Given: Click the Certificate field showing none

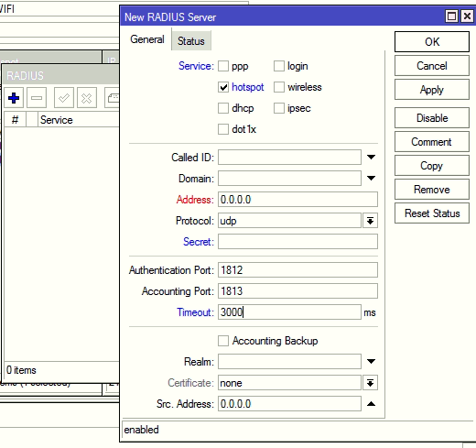Looking at the screenshot, I should point(289,383).
